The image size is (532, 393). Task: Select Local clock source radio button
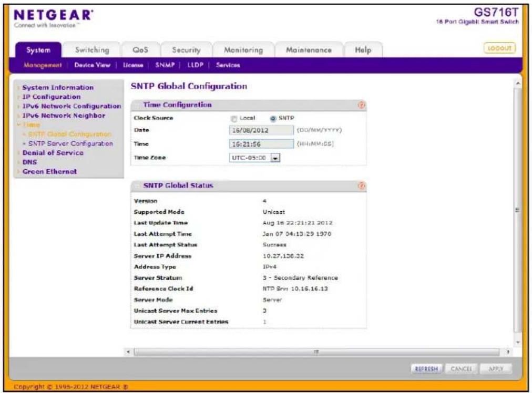[234, 119]
